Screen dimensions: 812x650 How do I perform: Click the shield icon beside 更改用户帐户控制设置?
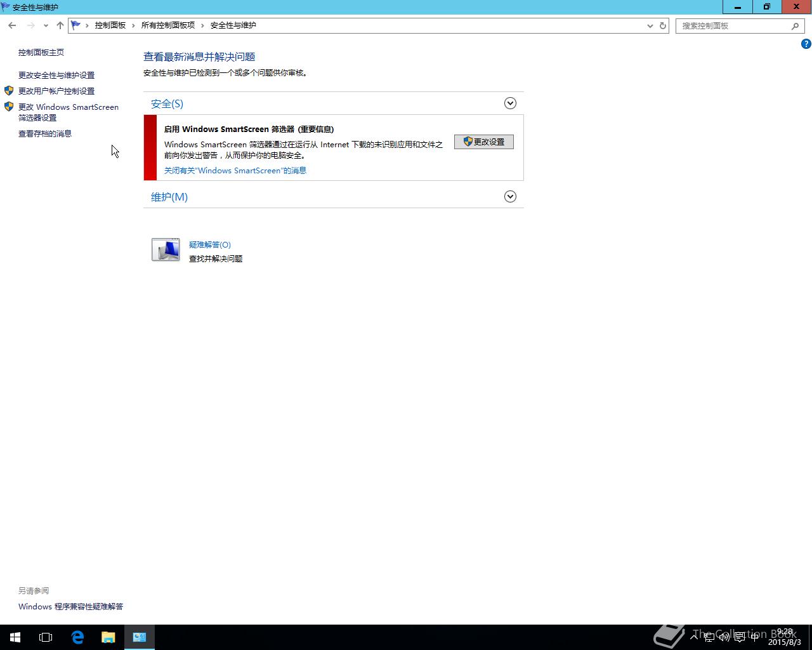tap(9, 91)
